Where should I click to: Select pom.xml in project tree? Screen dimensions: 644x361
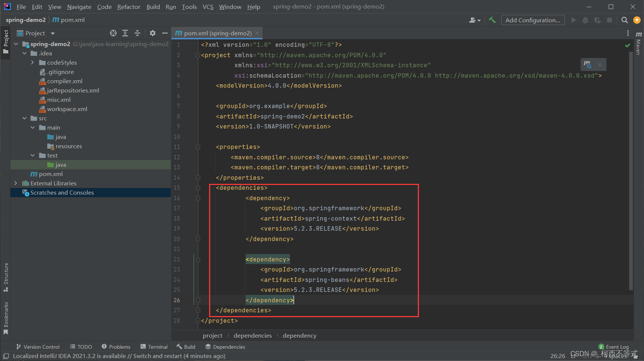(51, 174)
